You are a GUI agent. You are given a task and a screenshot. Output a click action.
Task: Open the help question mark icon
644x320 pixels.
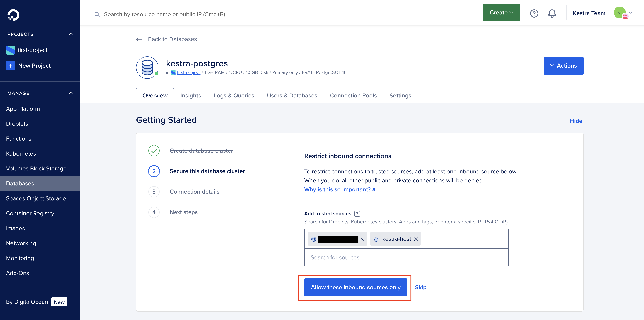coord(534,13)
